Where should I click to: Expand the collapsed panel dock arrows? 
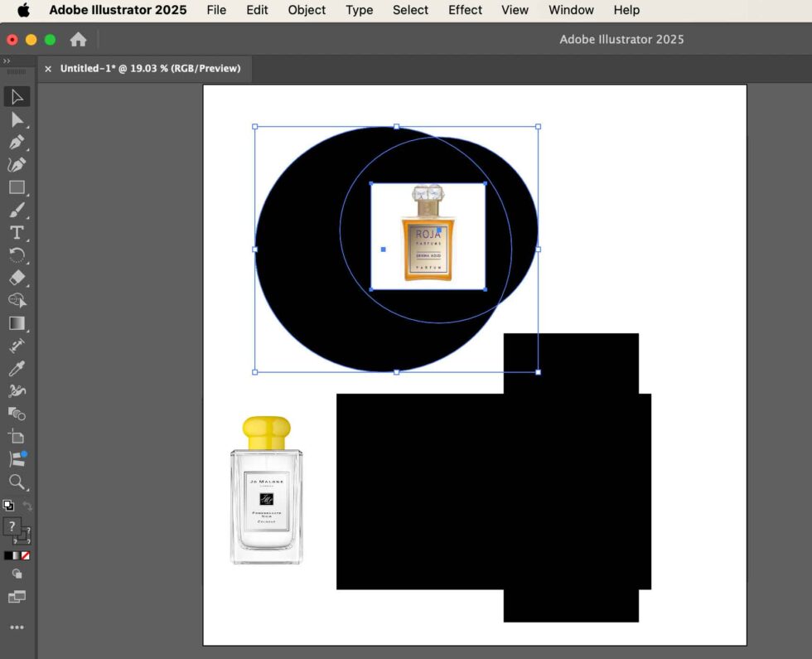point(7,61)
